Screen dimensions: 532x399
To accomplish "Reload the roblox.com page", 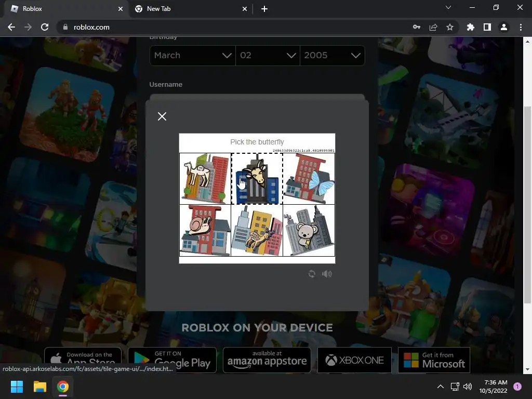I will [x=45, y=27].
